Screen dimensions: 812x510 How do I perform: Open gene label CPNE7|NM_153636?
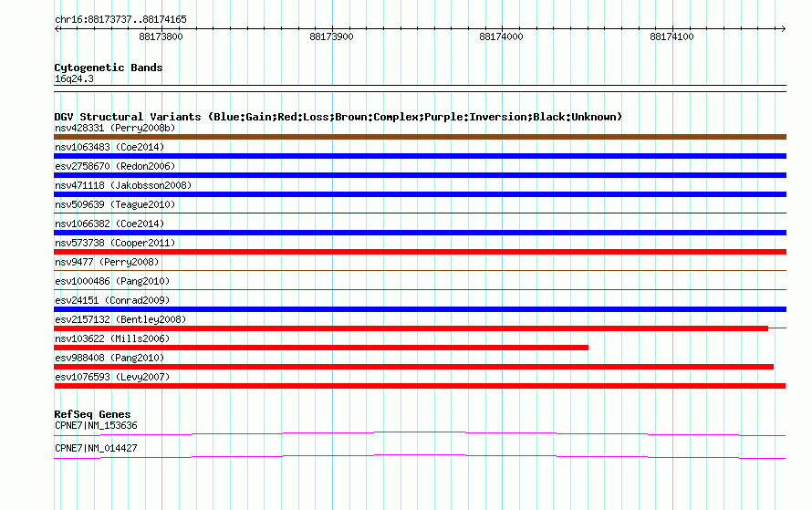[x=96, y=425]
